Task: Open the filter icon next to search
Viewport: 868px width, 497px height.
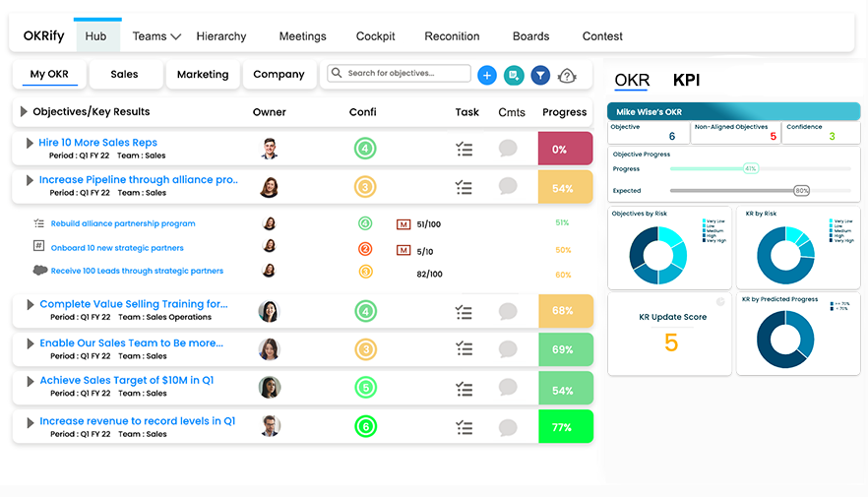Action: 540,75
